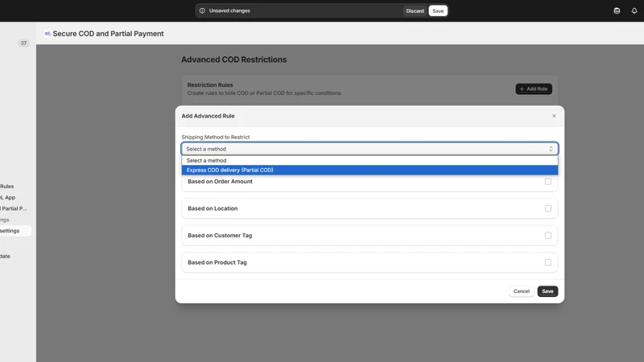This screenshot has width=644, height=362.
Task: Cancel the Add Advanced Rule dialog
Action: (x=521, y=291)
